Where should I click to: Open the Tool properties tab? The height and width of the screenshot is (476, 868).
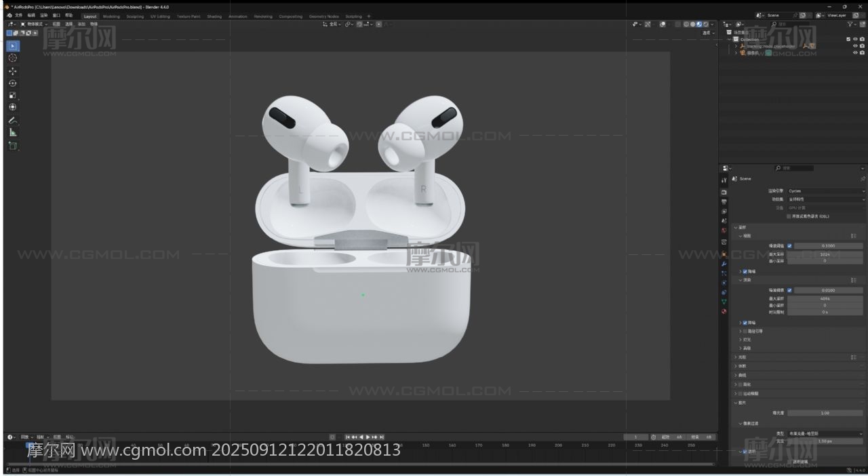[724, 180]
